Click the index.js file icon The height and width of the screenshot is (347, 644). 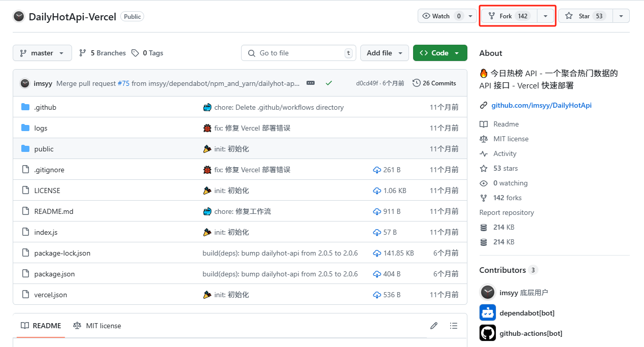[x=25, y=232]
